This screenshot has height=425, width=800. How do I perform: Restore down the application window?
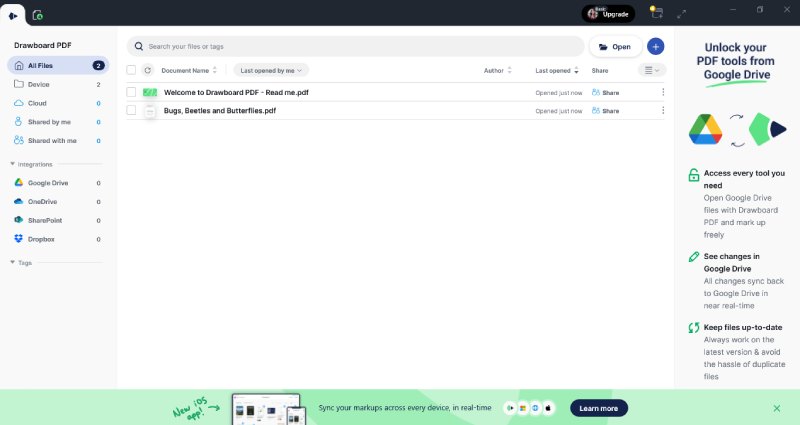tap(760, 10)
